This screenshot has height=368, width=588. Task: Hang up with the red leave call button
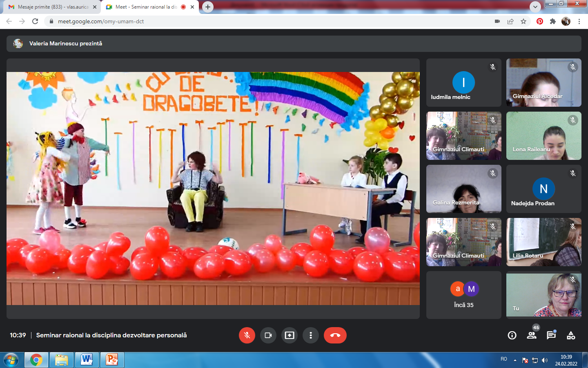(x=335, y=335)
